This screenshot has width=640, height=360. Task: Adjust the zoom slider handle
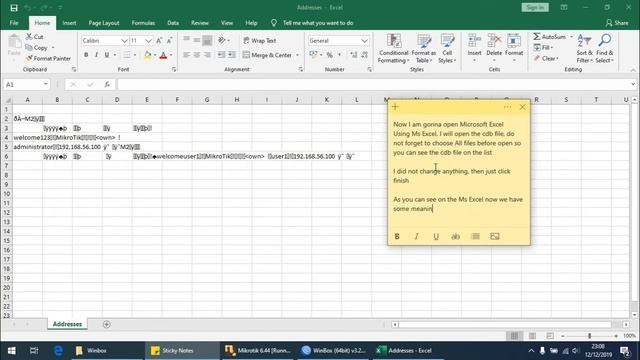[589, 336]
